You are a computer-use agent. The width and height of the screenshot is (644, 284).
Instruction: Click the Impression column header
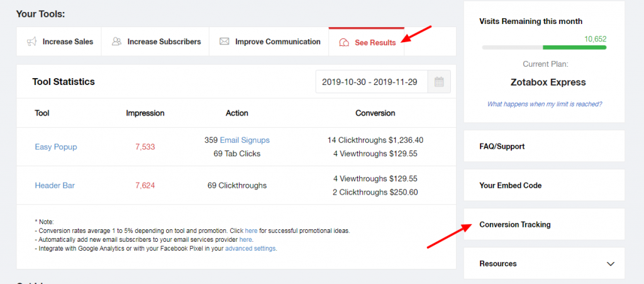[145, 113]
